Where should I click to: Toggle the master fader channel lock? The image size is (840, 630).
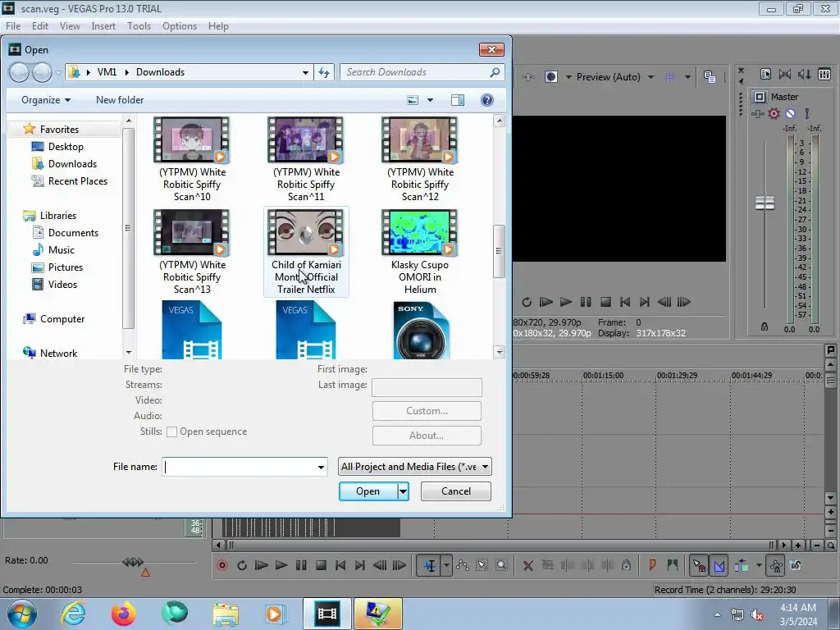[x=765, y=326]
